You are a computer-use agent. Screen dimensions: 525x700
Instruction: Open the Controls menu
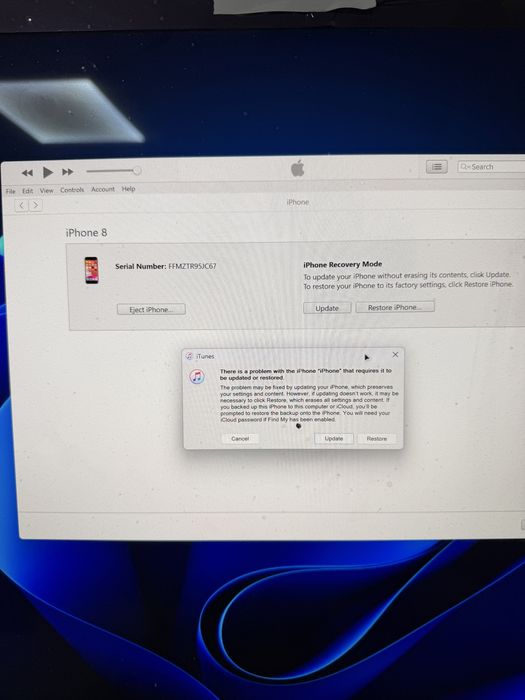pos(72,190)
